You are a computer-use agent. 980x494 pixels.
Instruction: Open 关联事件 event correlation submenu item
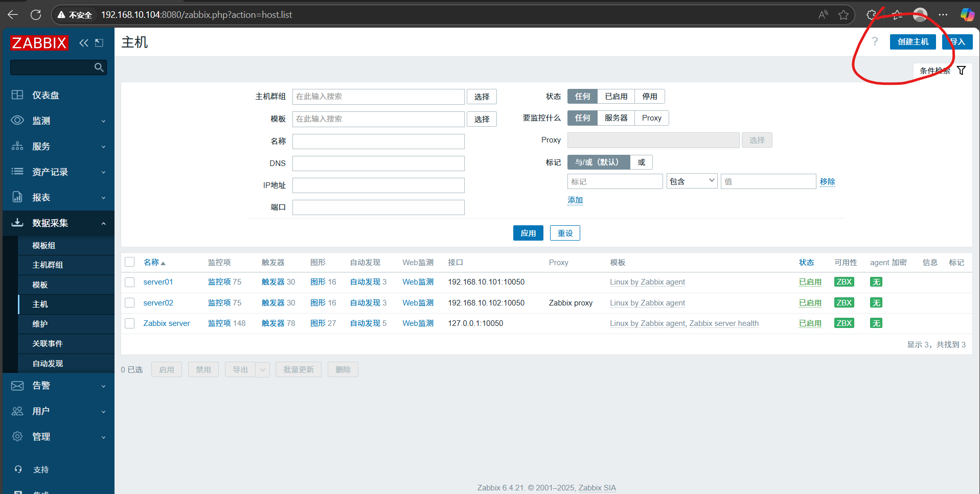coord(66,343)
